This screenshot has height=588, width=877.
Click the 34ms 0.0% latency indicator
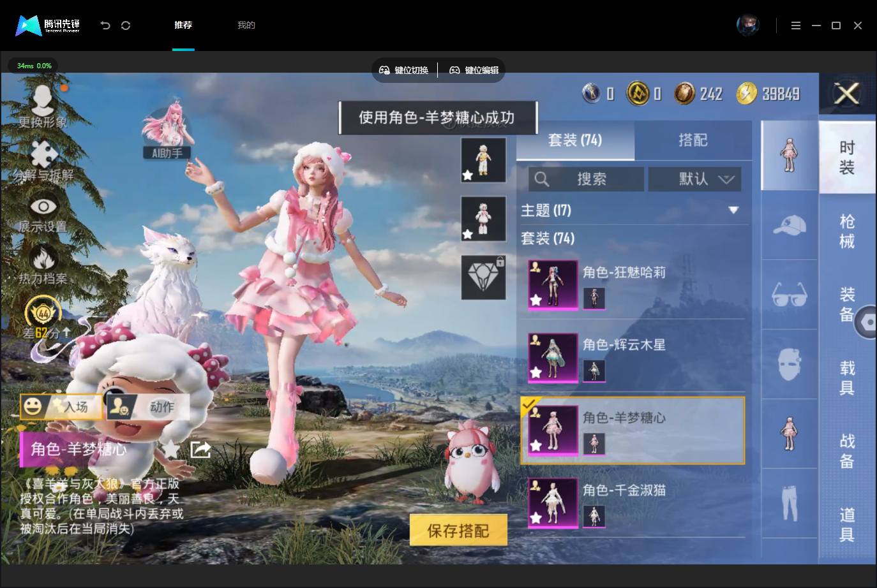[x=34, y=66]
